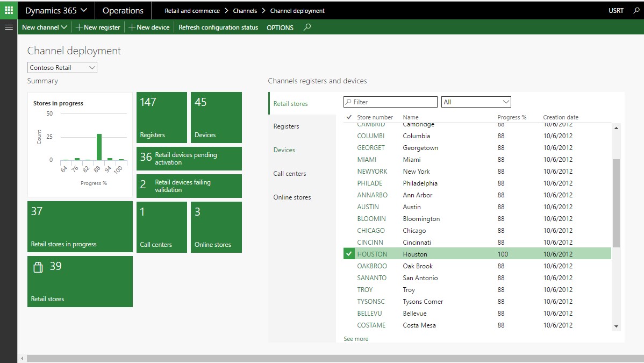The image size is (644, 363).
Task: Click the grid select-all checkmark header
Action: [x=349, y=117]
